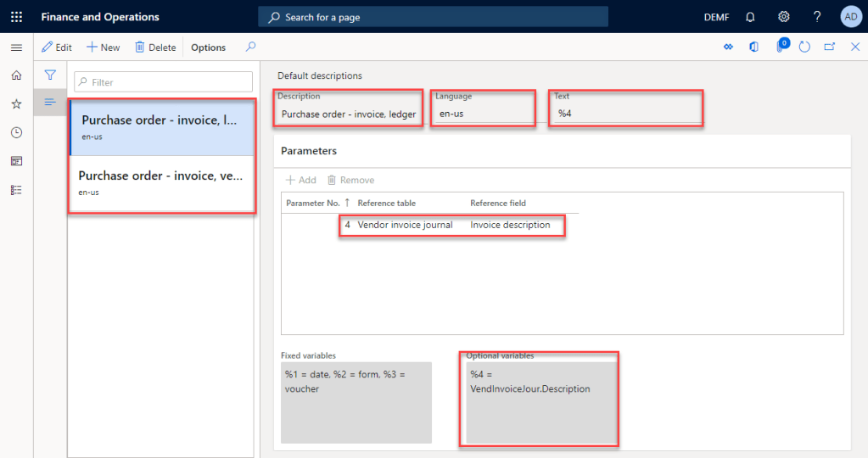The width and height of the screenshot is (868, 458).
Task: Click Edit in the action bar
Action: tap(57, 47)
